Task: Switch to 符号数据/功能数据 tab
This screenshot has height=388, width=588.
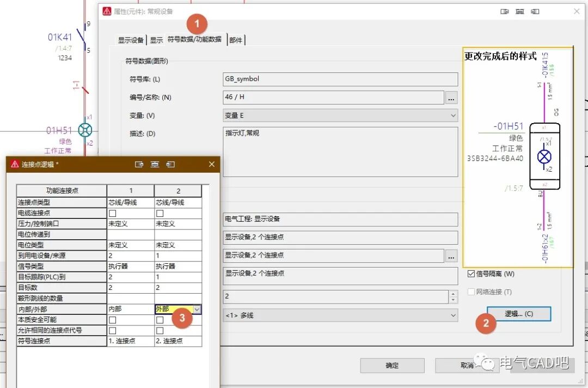Action: coord(194,39)
